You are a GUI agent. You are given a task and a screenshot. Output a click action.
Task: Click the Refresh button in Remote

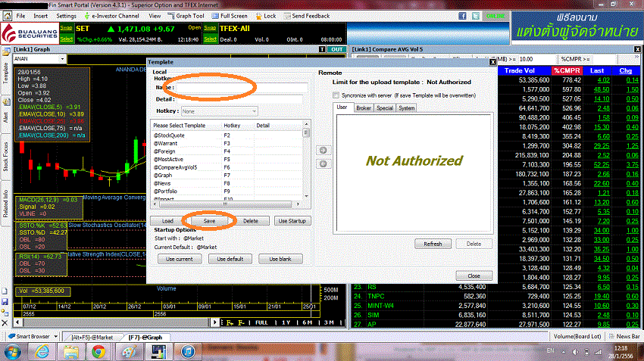pyautogui.click(x=433, y=244)
